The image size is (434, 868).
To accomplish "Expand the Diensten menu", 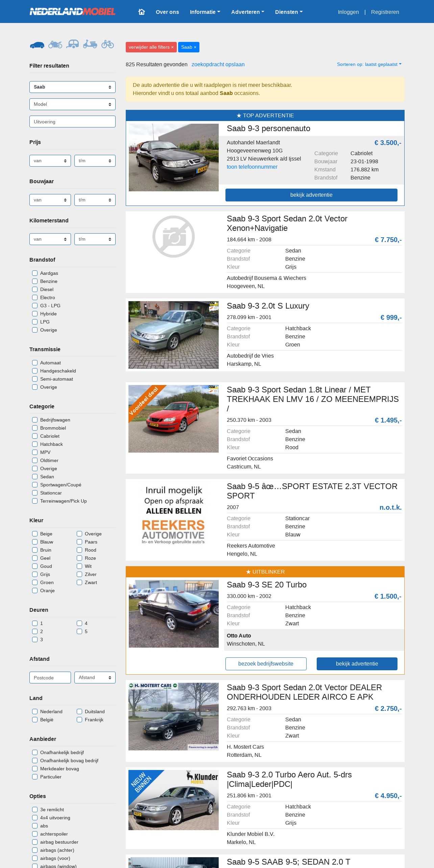I will [x=289, y=12].
